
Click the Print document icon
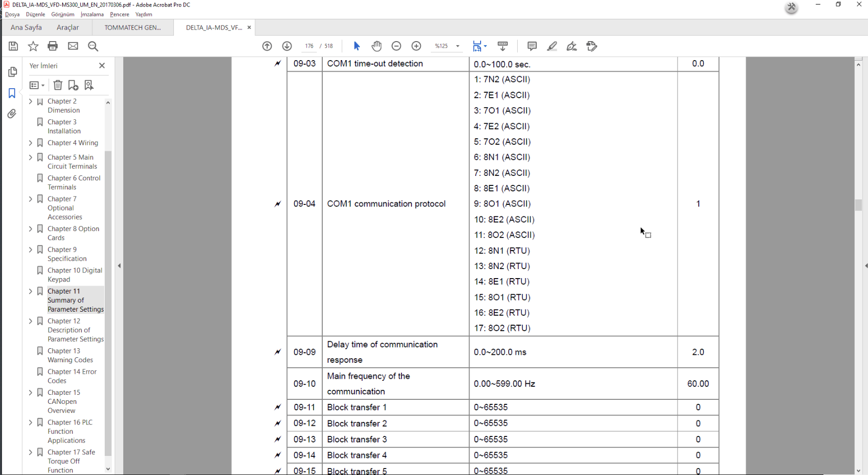click(53, 46)
